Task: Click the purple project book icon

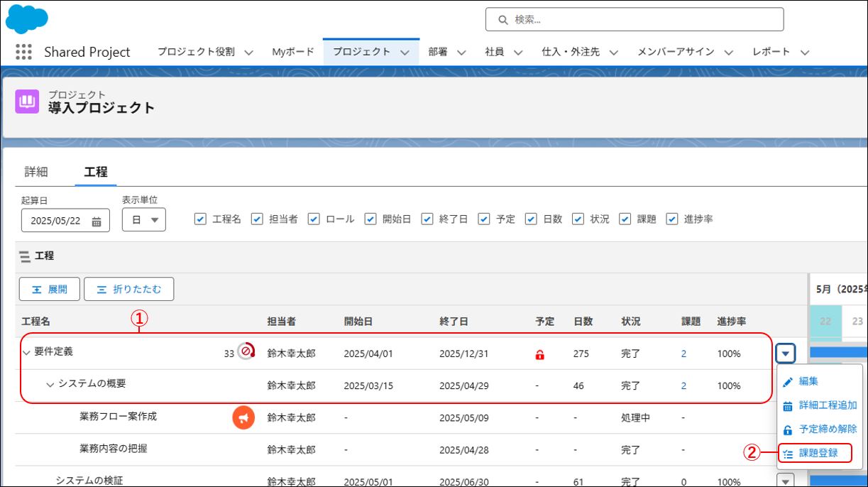Action: [27, 102]
